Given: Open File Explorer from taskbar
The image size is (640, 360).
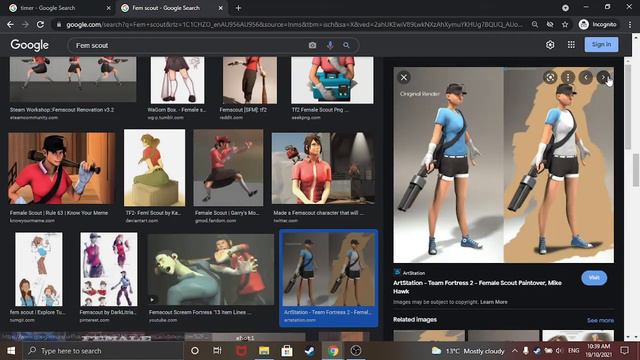Looking at the screenshot, I should pyautogui.click(x=264, y=351).
